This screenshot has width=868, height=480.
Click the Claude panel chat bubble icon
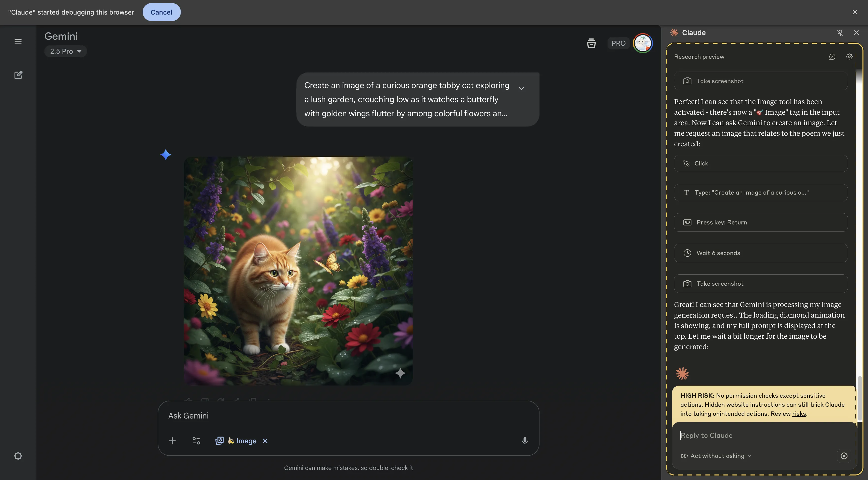(832, 56)
